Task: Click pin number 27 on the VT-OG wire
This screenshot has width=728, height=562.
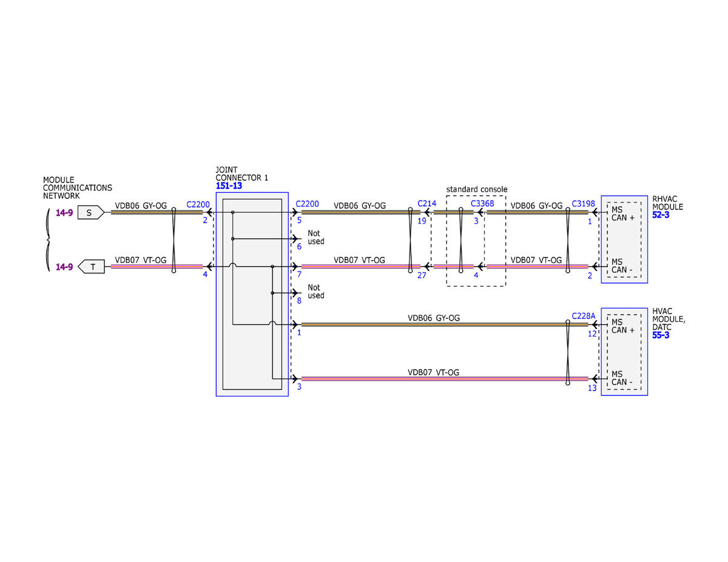Action: [x=422, y=275]
